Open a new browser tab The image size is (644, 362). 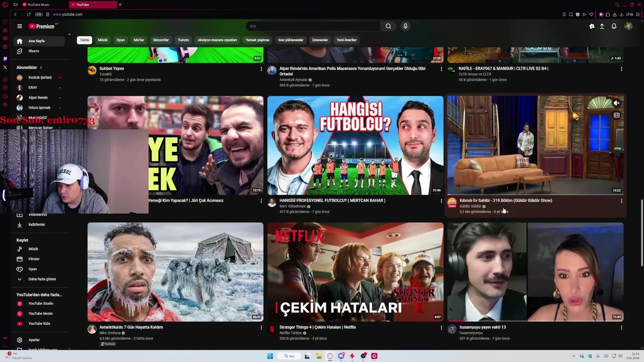(x=120, y=5)
